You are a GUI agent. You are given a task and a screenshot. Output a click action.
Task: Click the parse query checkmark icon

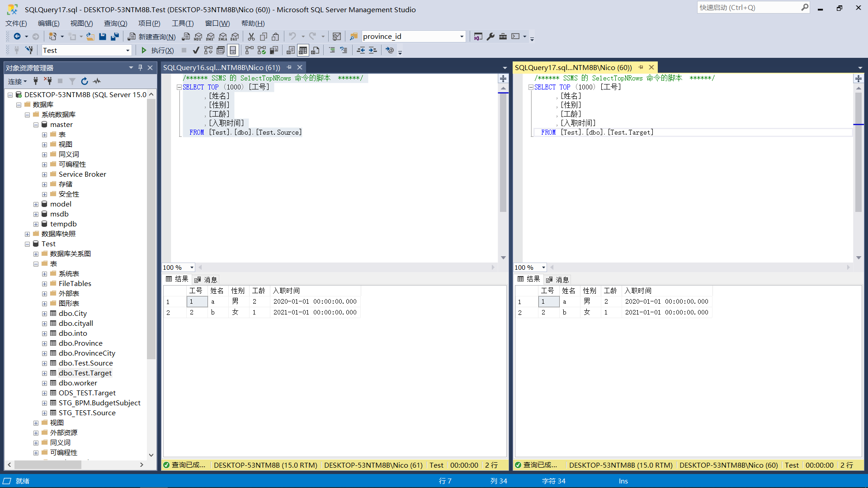[196, 50]
